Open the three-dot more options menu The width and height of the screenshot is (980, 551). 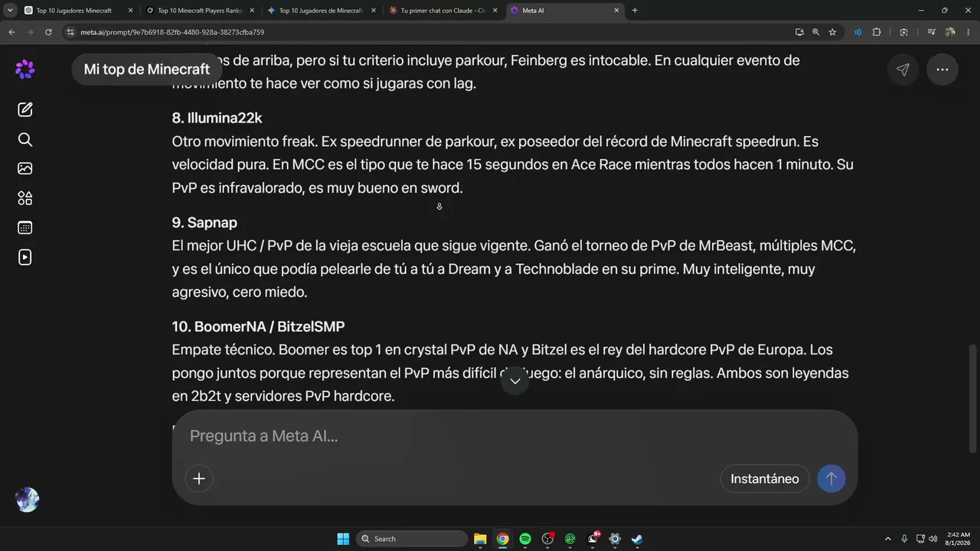pos(942,70)
